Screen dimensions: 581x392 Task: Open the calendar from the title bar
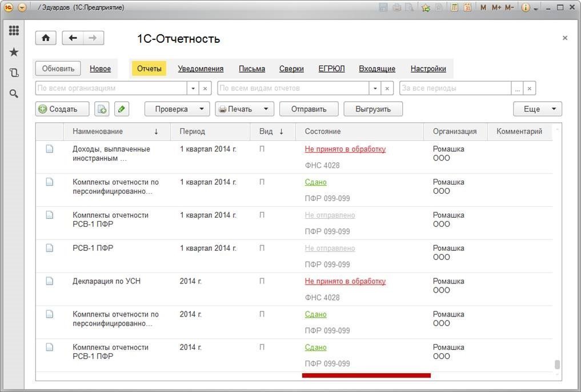pos(467,7)
